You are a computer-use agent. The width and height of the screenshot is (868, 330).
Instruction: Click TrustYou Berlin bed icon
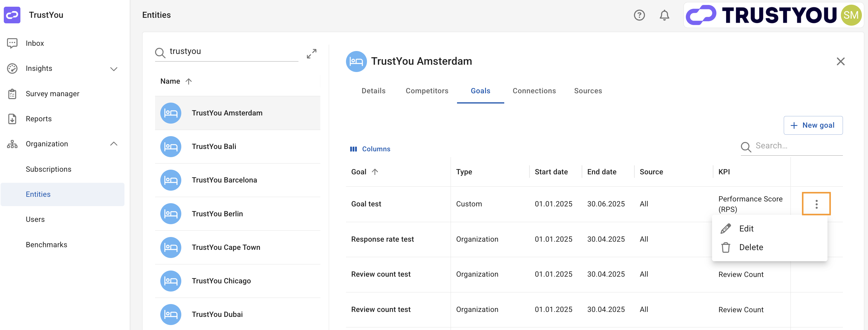tap(171, 214)
